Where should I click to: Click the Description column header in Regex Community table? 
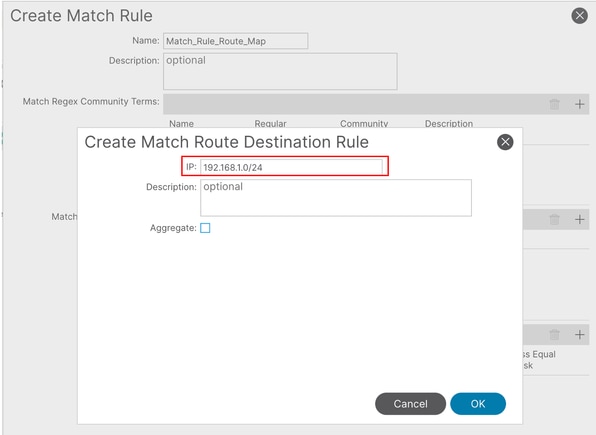pyautogui.click(x=449, y=124)
